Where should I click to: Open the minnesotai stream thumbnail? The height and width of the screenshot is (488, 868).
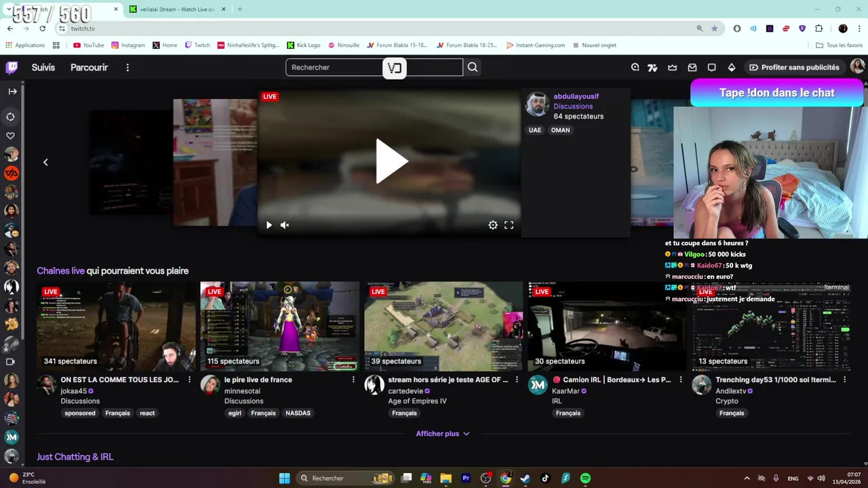(279, 327)
